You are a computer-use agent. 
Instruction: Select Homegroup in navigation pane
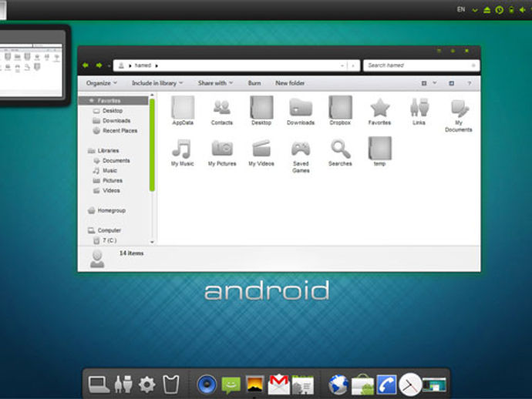111,210
